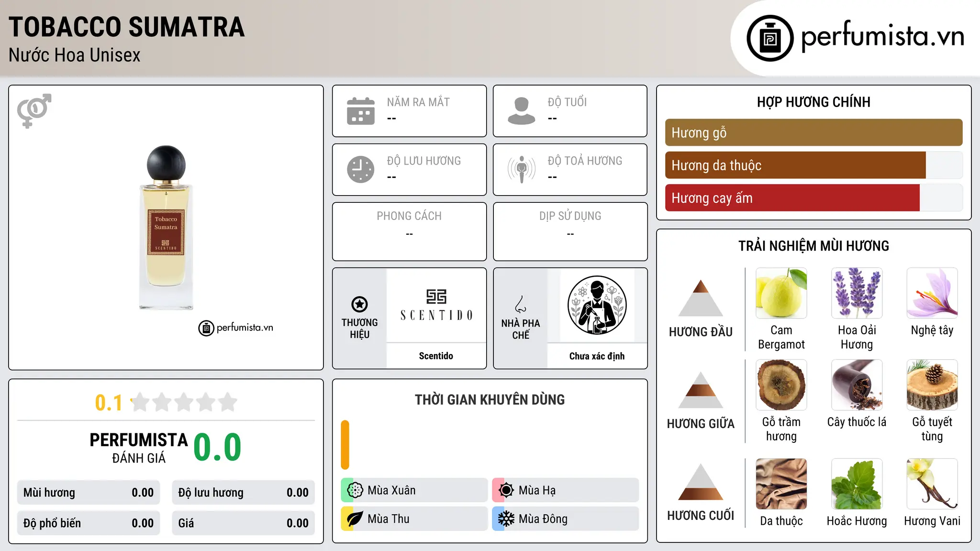980x551 pixels.
Task: Click the nose icon above Nhà pha chế
Action: pyautogui.click(x=521, y=304)
